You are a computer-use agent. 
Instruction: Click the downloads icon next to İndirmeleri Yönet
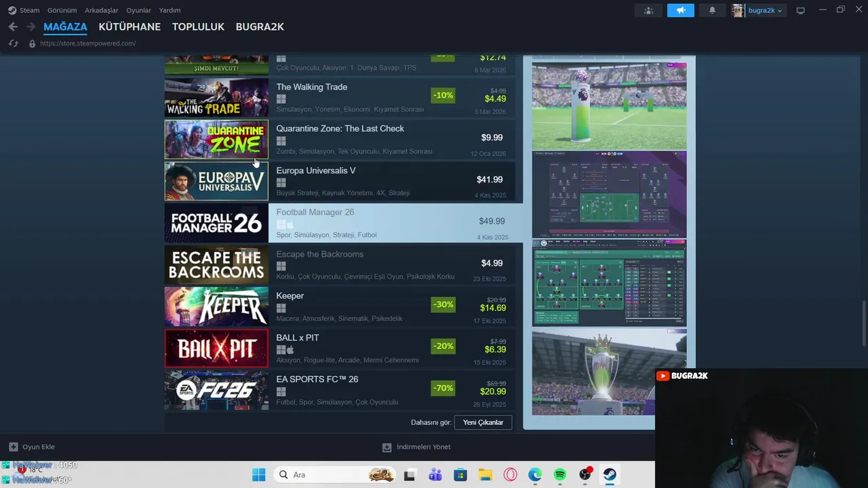(387, 447)
